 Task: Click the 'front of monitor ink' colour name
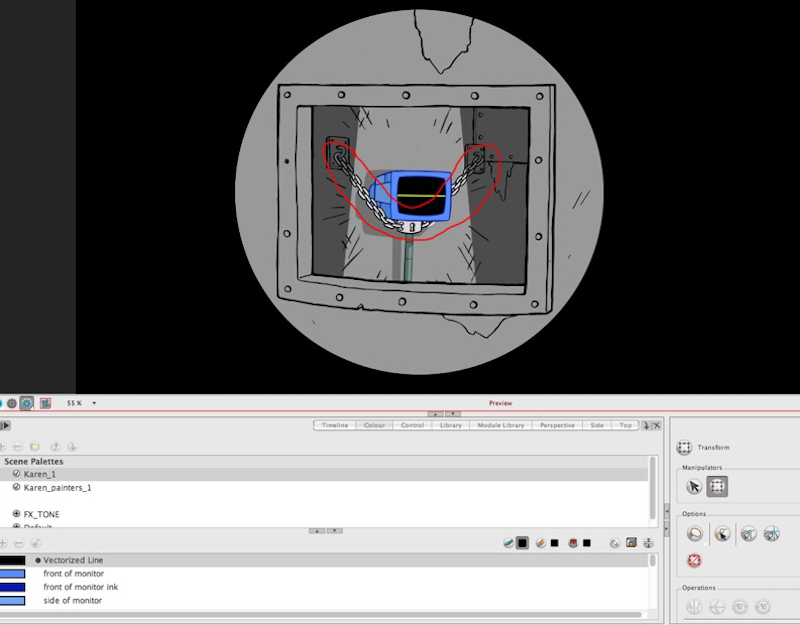pyautogui.click(x=81, y=587)
